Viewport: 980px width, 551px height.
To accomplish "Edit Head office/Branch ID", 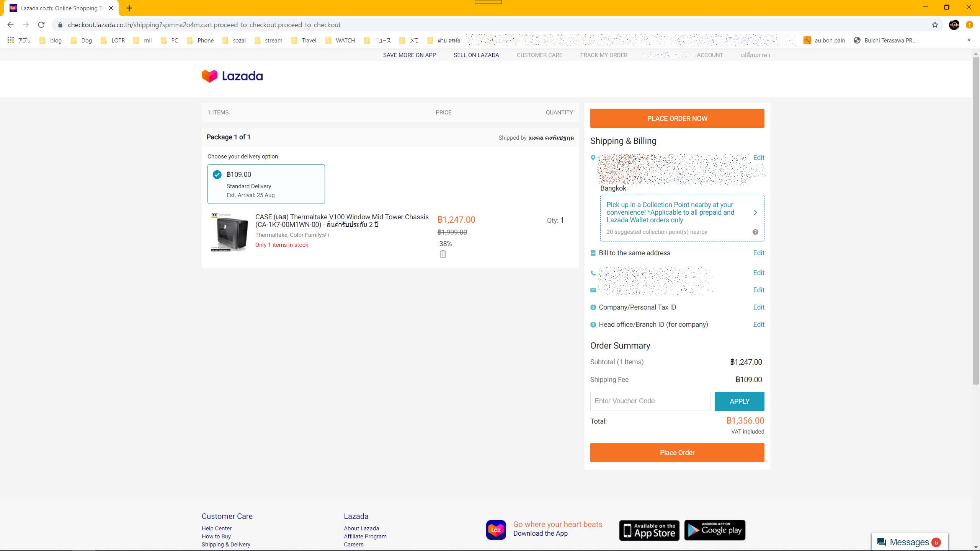I will [758, 324].
